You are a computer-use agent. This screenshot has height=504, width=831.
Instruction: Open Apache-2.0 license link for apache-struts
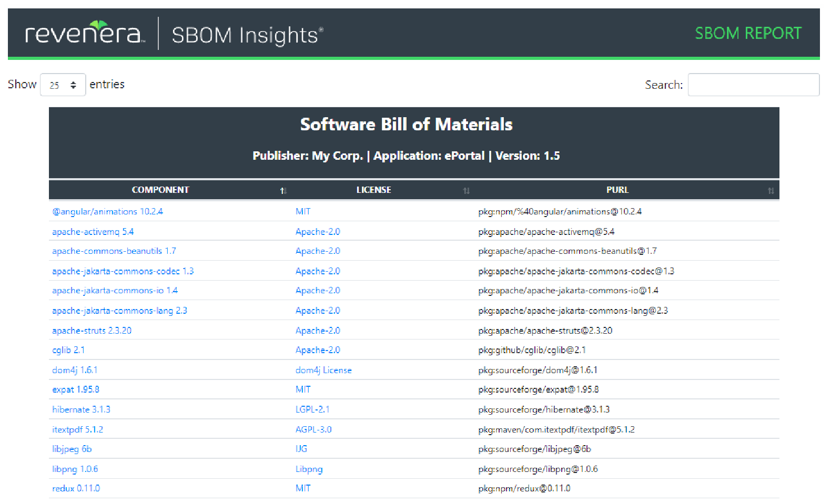click(x=318, y=331)
